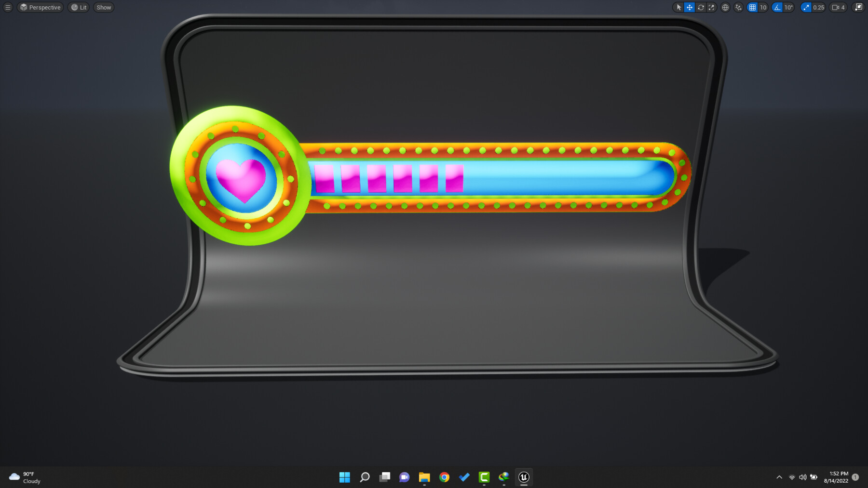Click the 90°F Cloudy weather widget
Screen dimensions: 868x488
(x=24, y=477)
